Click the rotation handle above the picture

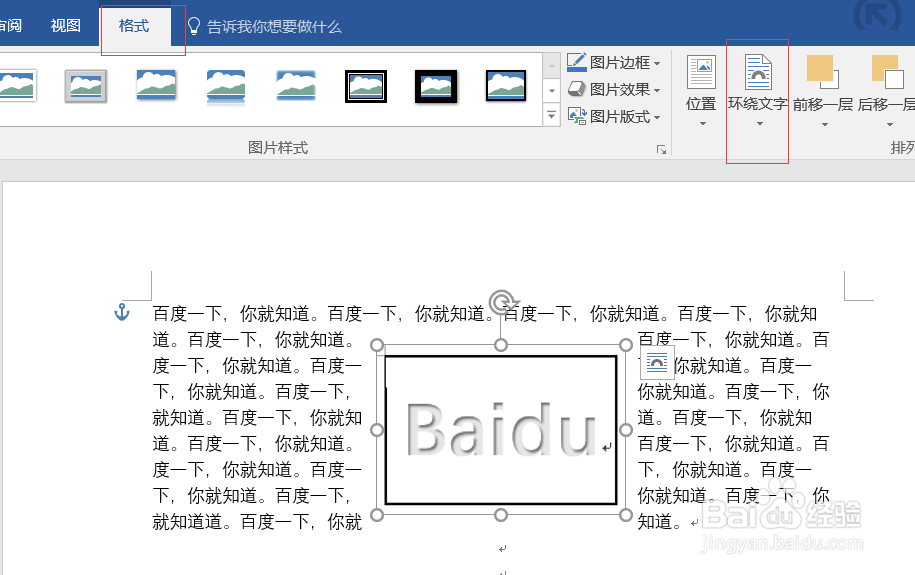[502, 302]
